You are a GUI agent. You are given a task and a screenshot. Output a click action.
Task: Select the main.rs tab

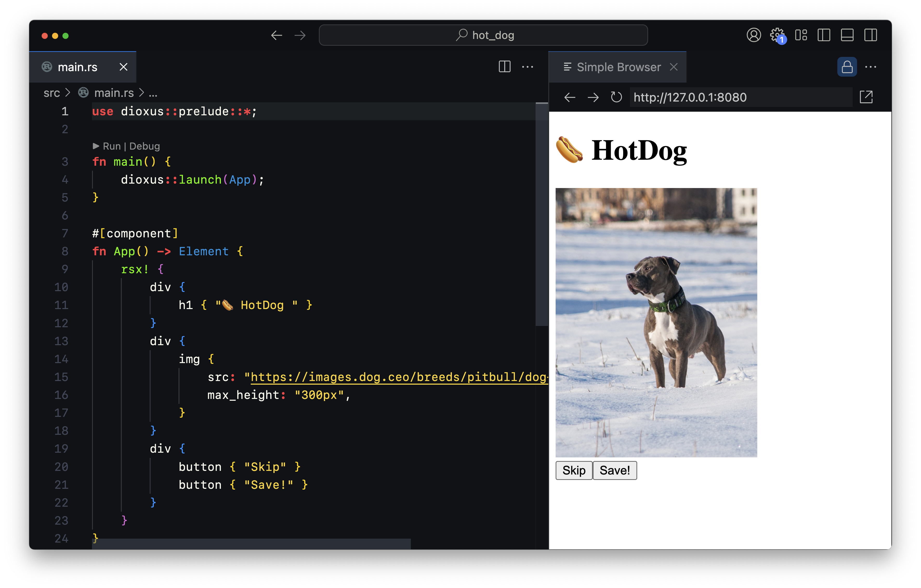point(78,67)
